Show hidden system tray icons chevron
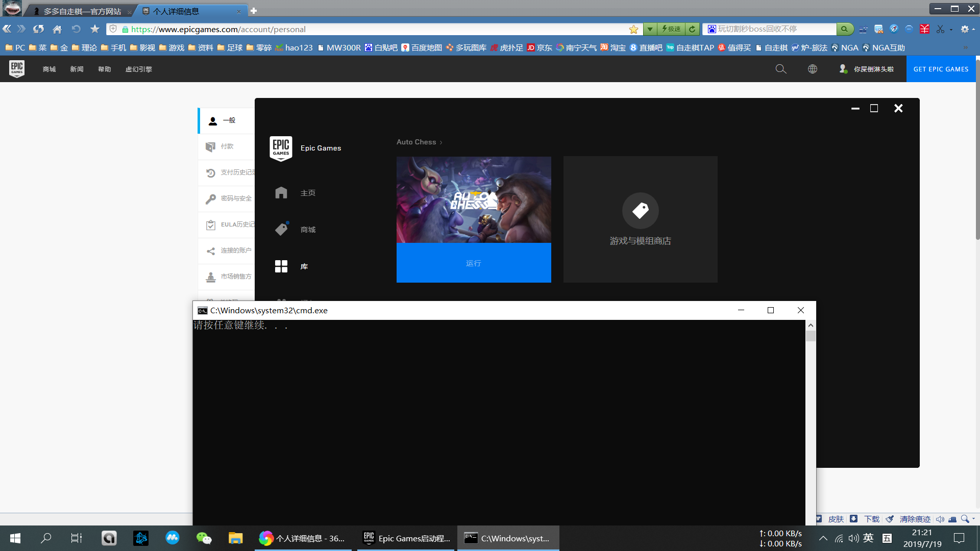This screenshot has width=980, height=551. coord(823,538)
